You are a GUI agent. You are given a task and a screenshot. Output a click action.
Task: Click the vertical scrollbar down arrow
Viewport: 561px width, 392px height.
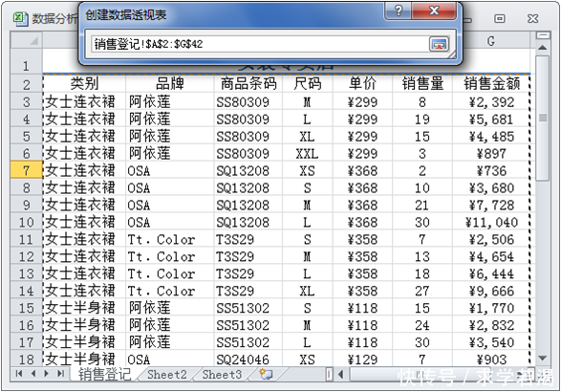[x=543, y=358]
